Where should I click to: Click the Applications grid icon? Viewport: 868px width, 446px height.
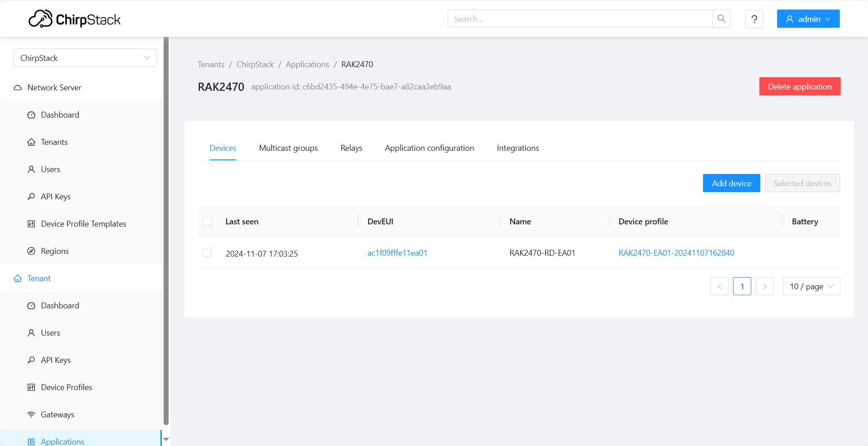click(31, 442)
